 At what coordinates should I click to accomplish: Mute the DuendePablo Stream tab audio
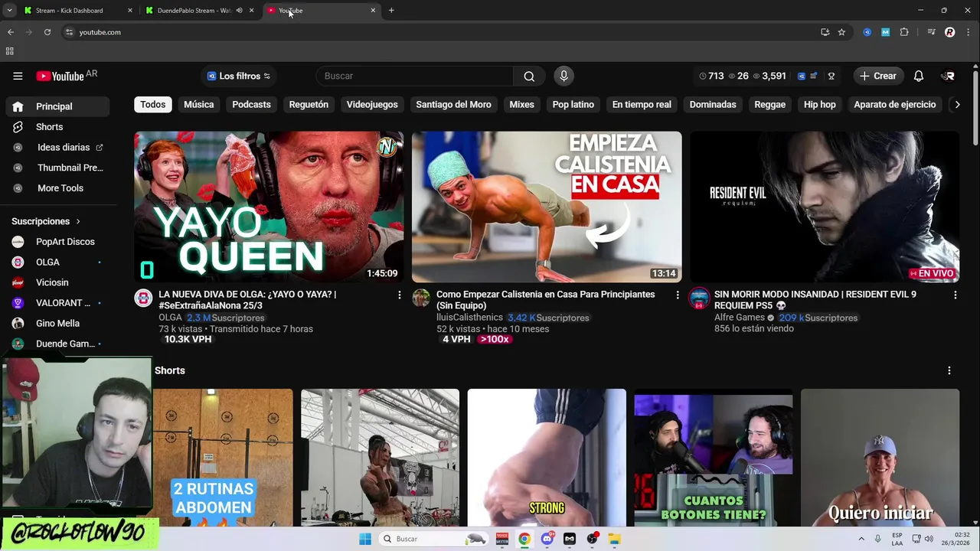(239, 11)
